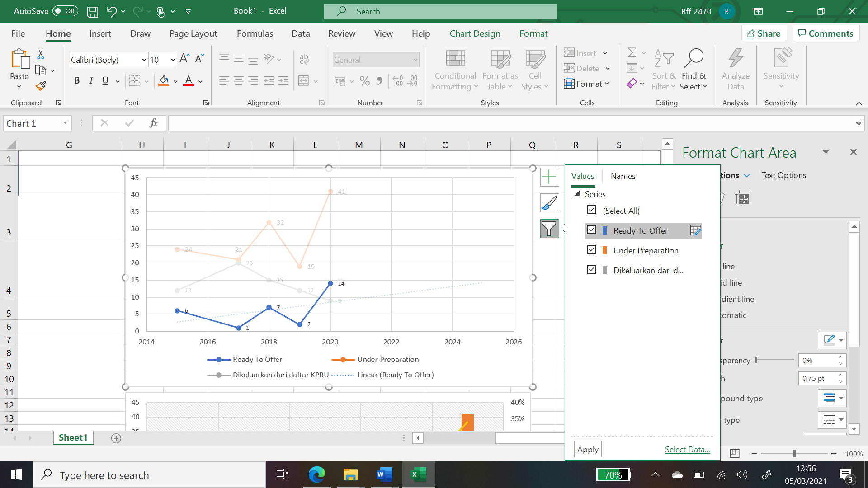The height and width of the screenshot is (488, 868).
Task: Switch to the Insert ribbon tab
Action: pos(100,34)
